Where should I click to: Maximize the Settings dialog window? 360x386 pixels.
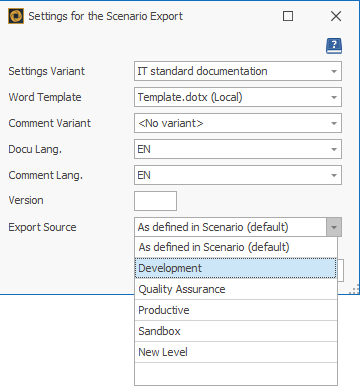(x=288, y=16)
